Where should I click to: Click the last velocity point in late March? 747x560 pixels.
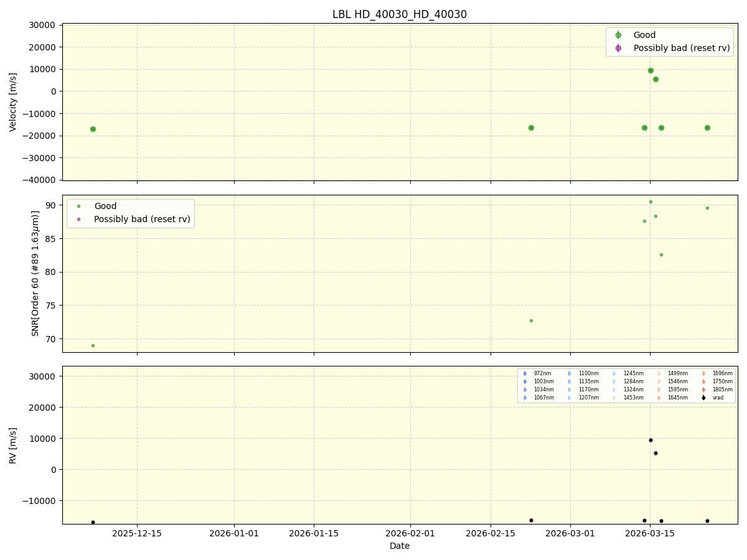[707, 128]
